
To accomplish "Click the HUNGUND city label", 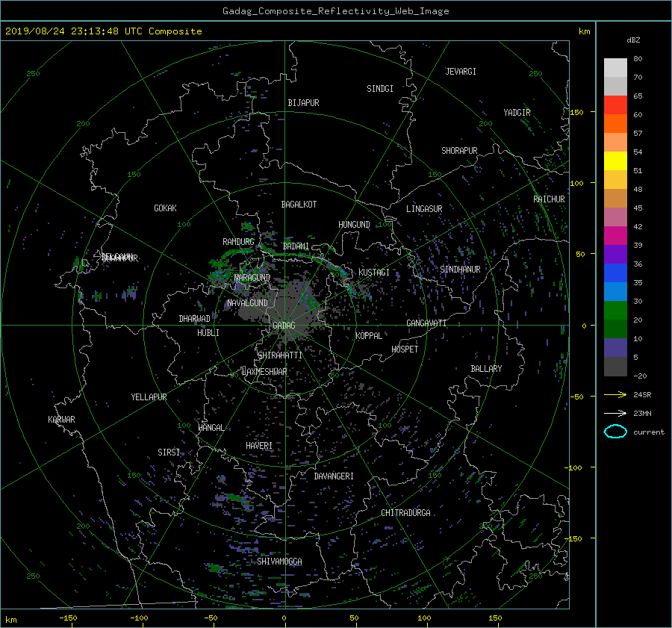I will coord(354,225).
